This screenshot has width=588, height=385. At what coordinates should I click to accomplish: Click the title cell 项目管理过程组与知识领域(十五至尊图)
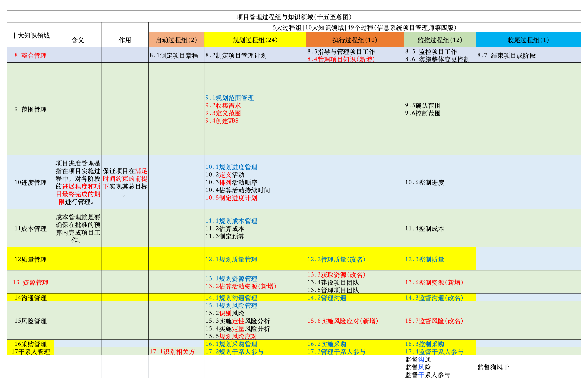tap(294, 16)
